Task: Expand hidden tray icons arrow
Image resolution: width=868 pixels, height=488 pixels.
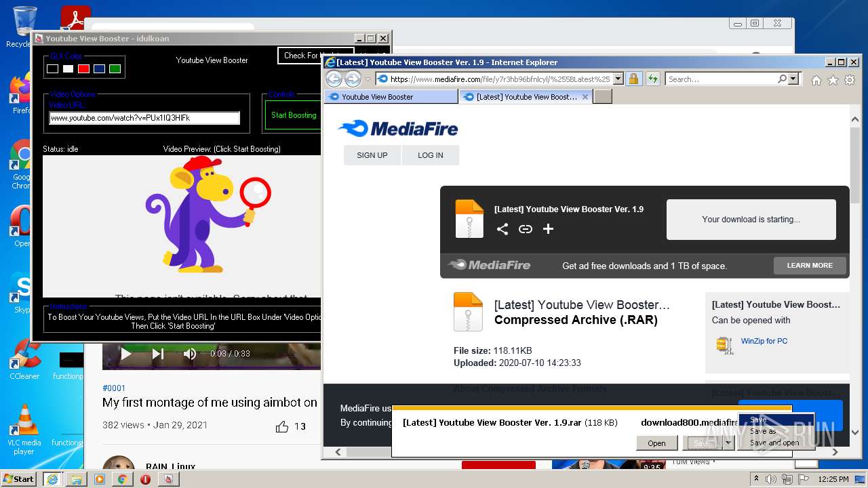Action: tap(756, 479)
